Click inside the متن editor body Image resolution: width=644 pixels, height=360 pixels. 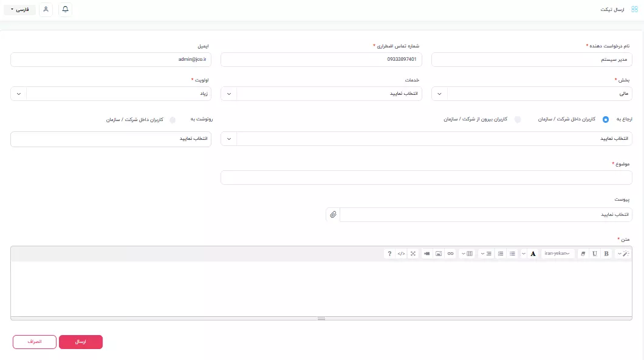pyautogui.click(x=321, y=288)
